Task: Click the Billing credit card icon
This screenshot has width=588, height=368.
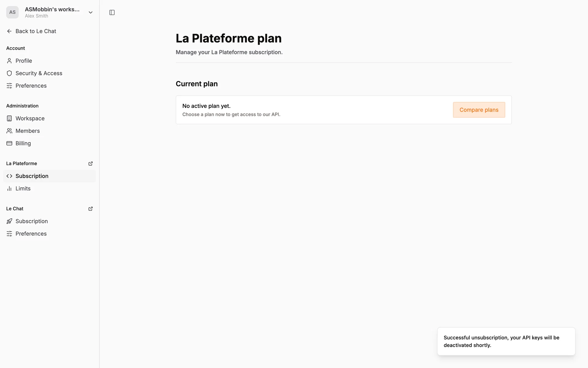Action: coord(9,143)
